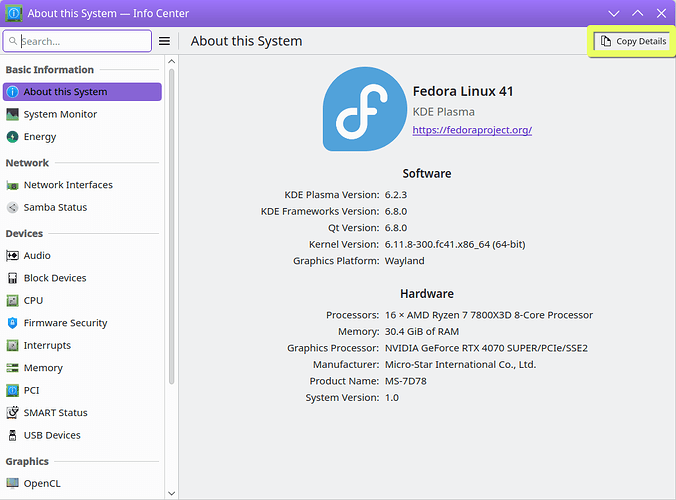View SMART Status page
Viewport: 676px width, 500px height.
tap(82, 413)
